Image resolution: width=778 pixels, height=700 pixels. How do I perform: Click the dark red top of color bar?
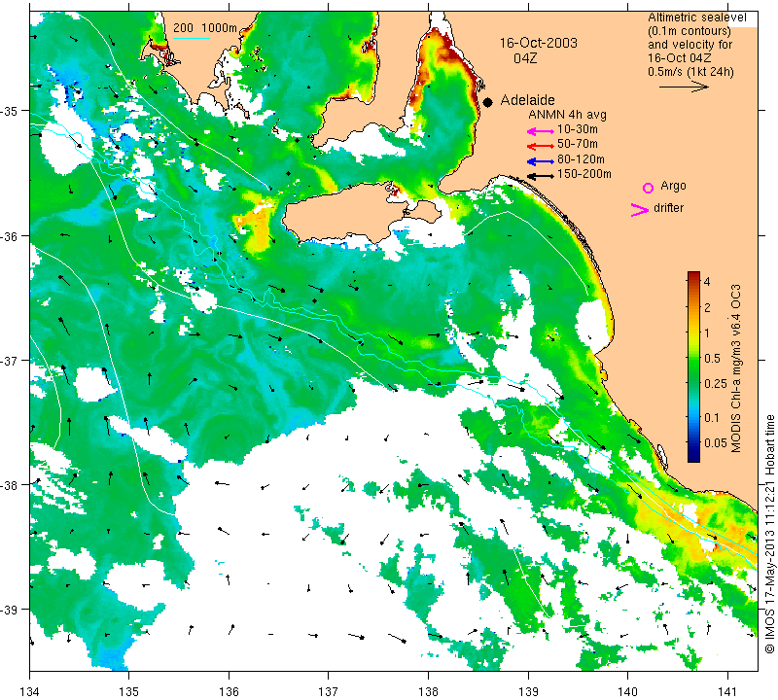[x=693, y=275]
